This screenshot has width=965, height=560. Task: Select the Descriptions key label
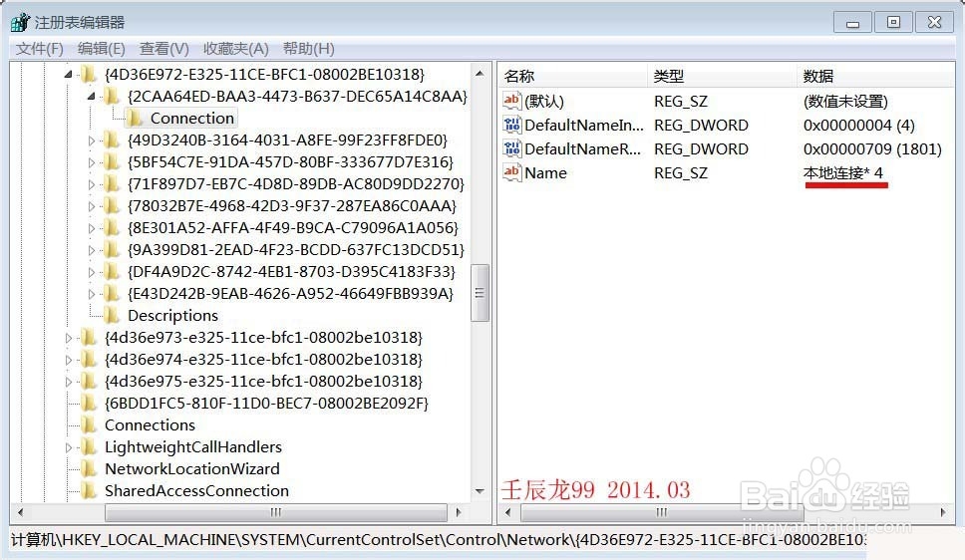coord(172,316)
